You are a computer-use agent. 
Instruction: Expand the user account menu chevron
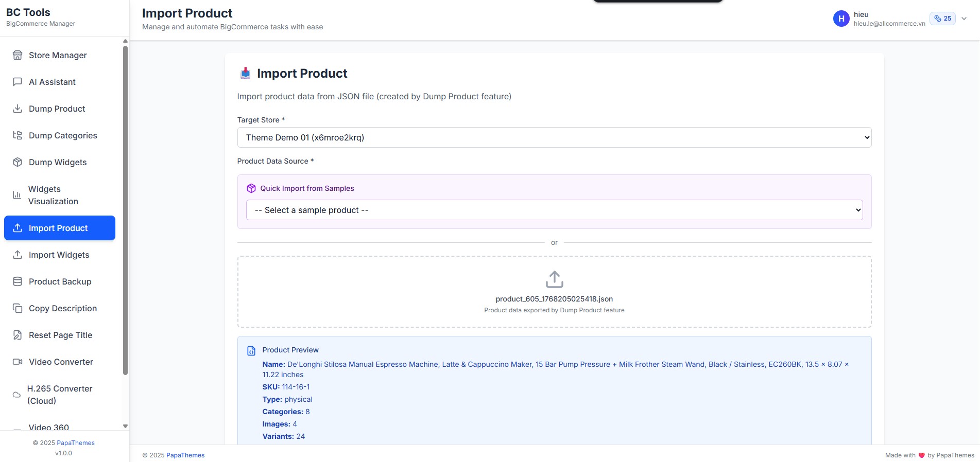point(964,19)
